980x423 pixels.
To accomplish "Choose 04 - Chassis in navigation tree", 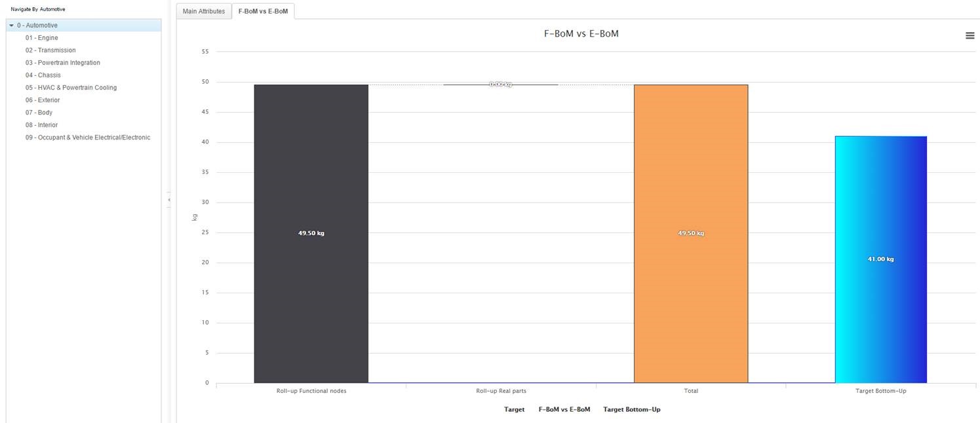I will tap(43, 75).
